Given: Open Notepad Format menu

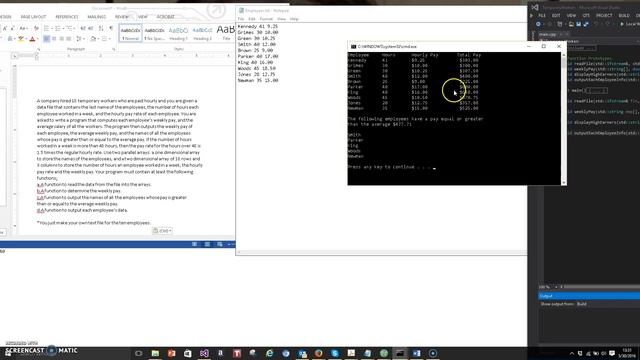Looking at the screenshot, I should click(266, 19).
